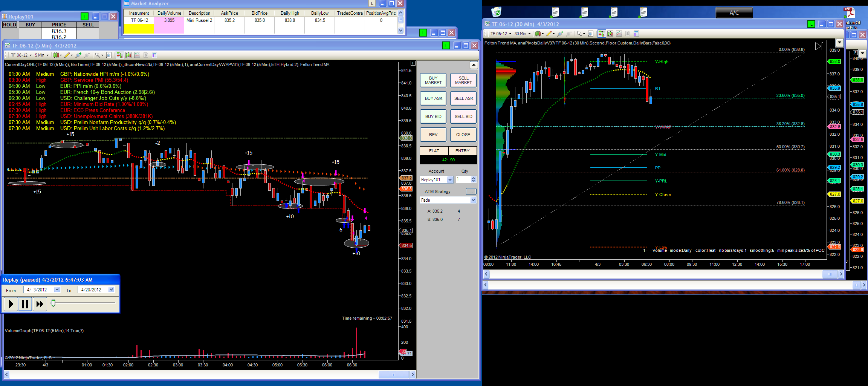
Task: Select TF 06-12 row in Market Analyzer
Action: click(x=260, y=20)
